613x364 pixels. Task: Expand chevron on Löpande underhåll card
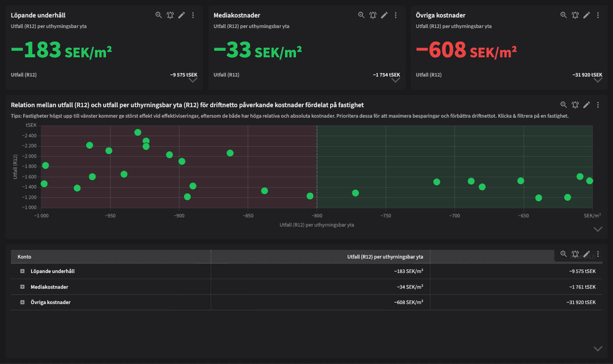[193, 80]
